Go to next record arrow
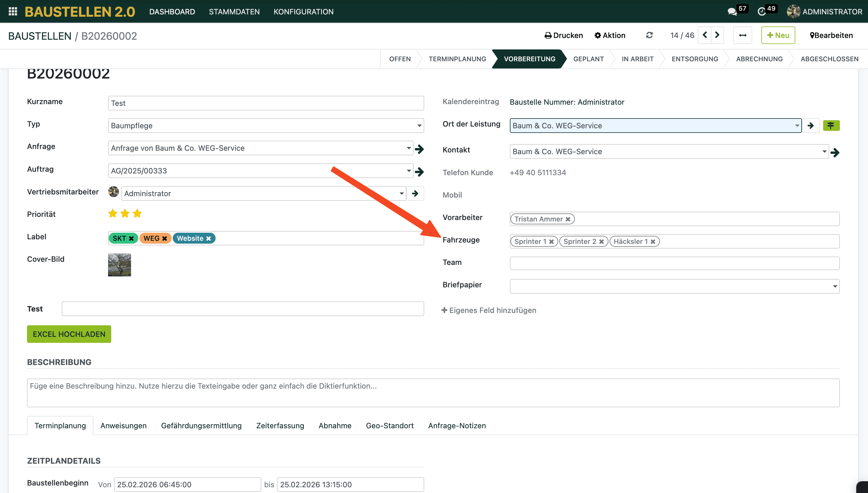This screenshot has height=493, width=868. click(717, 35)
